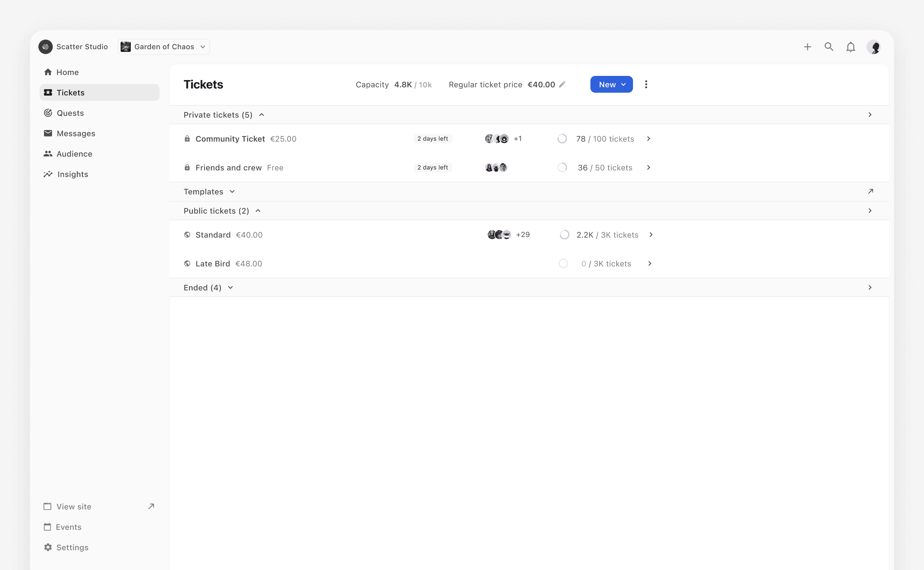Collapse the Private tickets section
Image resolution: width=924 pixels, height=570 pixels.
262,115
